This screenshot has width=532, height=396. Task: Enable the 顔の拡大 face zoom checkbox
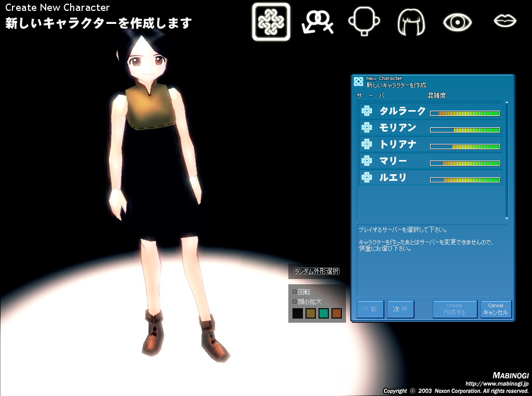tap(295, 301)
